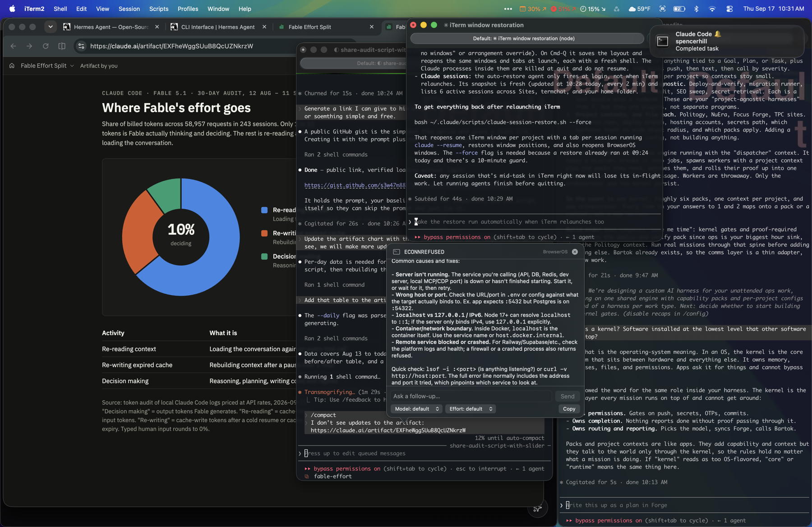Open the battery status icon

tap(679, 9)
